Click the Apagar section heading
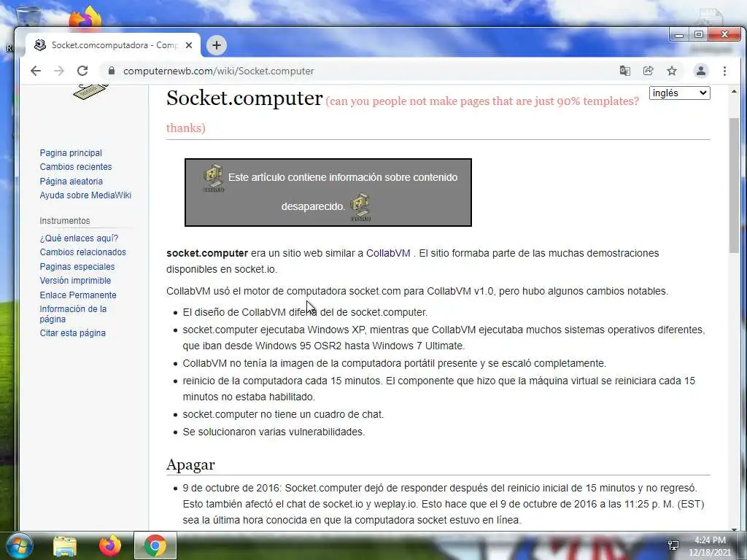This screenshot has height=560, width=747. (x=190, y=464)
